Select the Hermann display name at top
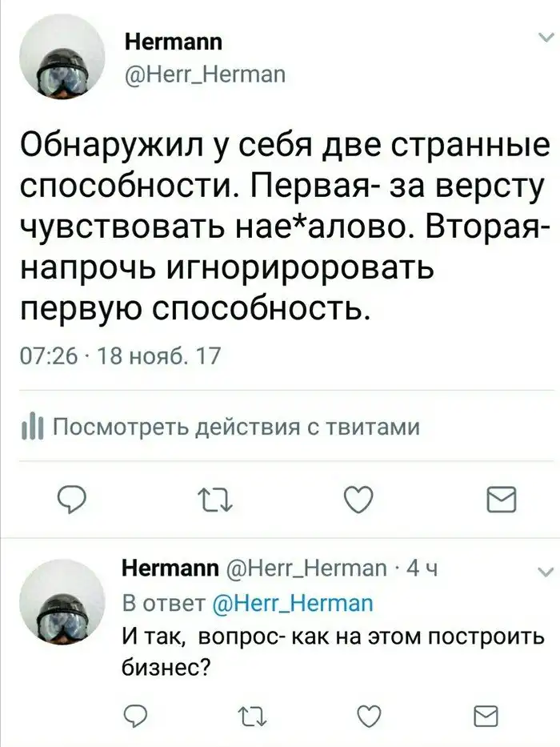The width and height of the screenshot is (560, 747). [x=173, y=42]
